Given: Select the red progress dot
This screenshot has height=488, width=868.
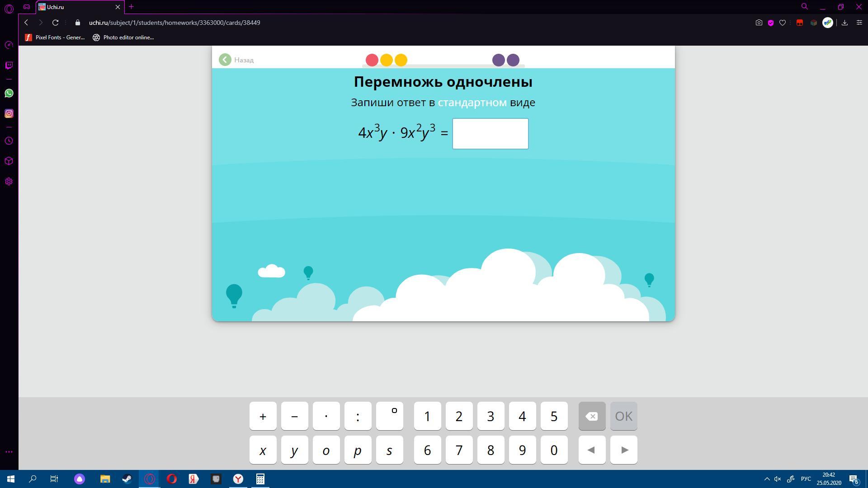Looking at the screenshot, I should click(x=372, y=60).
